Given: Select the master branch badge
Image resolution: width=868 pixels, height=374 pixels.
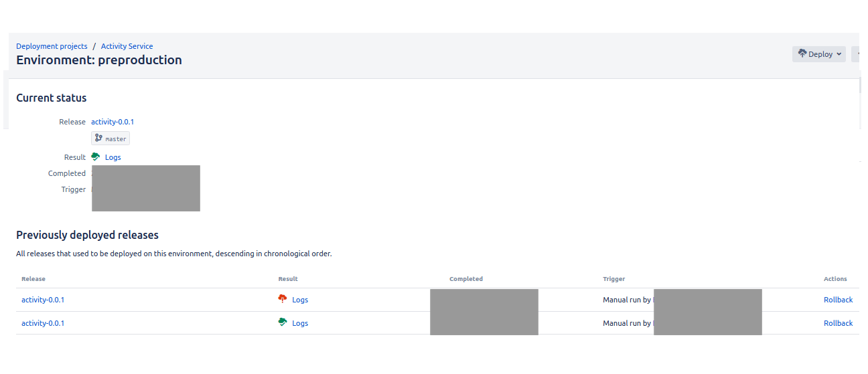Looking at the screenshot, I should [111, 139].
